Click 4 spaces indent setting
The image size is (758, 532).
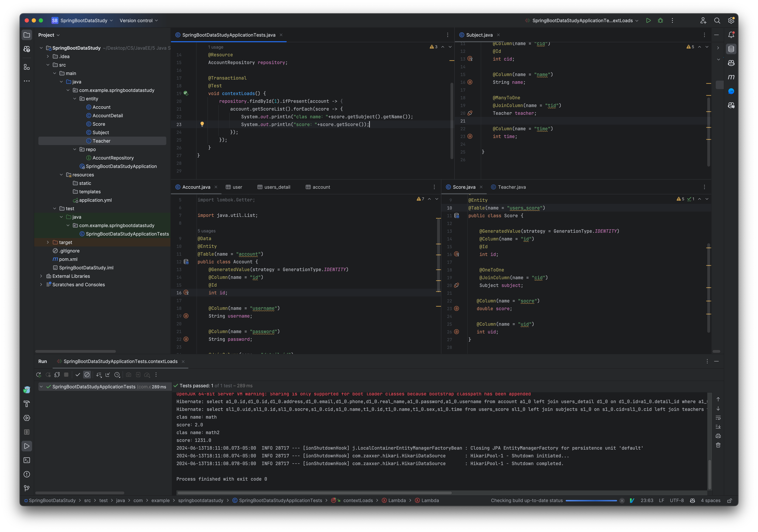click(710, 501)
